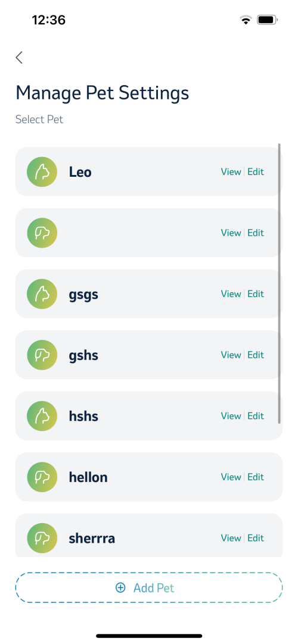Tap the dog avatar icon beside hellon
298x644 pixels.
(x=42, y=477)
